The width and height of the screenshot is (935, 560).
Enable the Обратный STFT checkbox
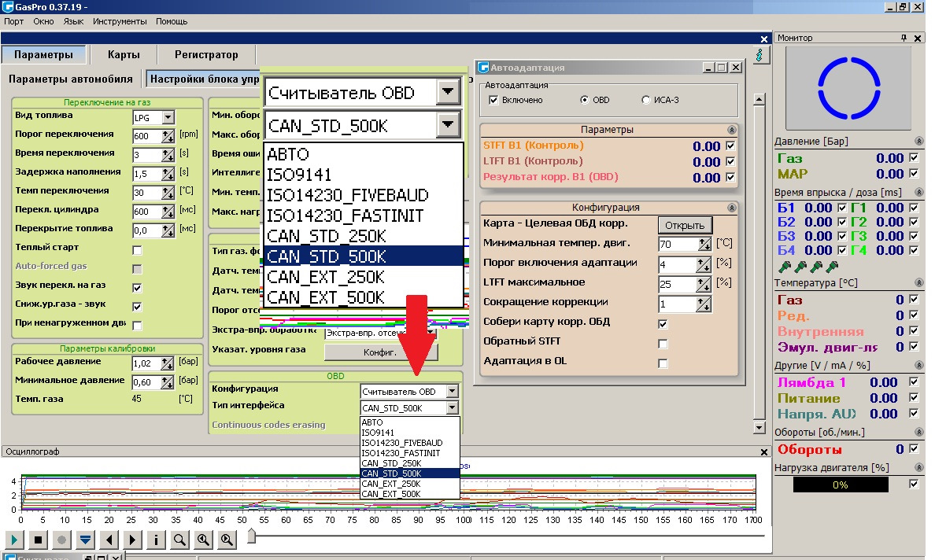coord(663,343)
